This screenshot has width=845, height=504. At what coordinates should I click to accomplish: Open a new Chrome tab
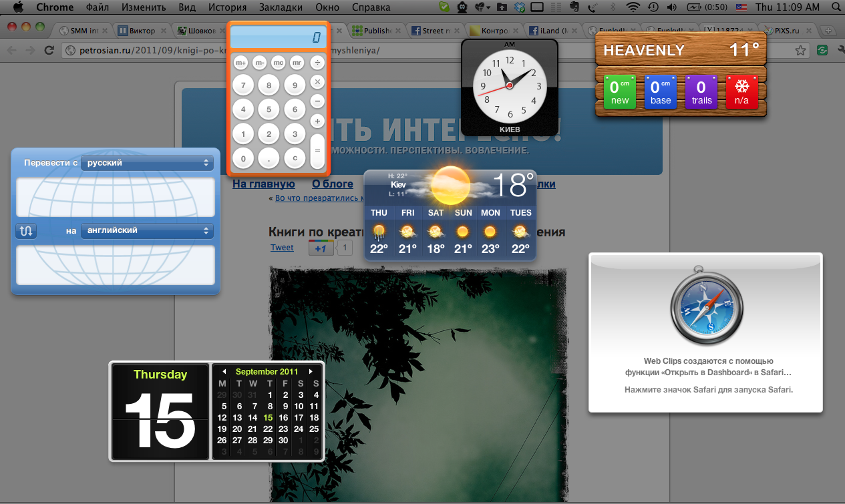828,31
